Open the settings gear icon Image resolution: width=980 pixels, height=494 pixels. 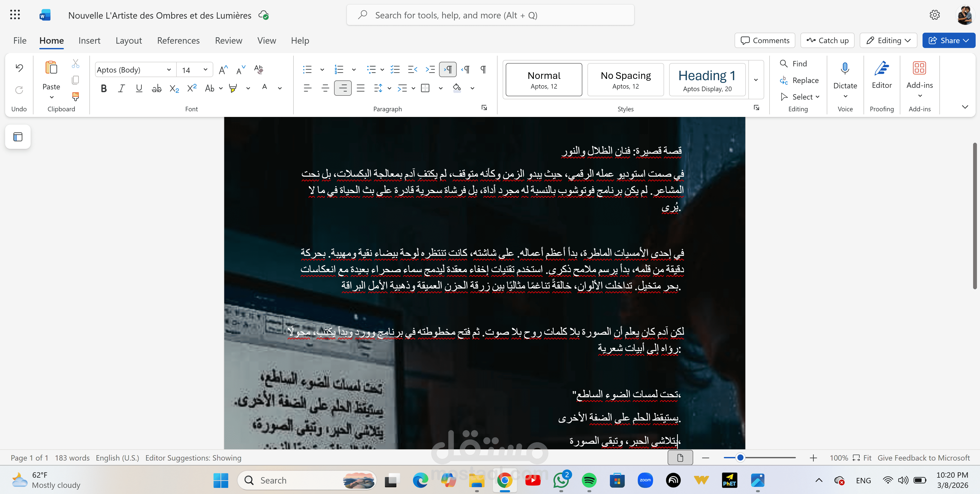click(934, 15)
